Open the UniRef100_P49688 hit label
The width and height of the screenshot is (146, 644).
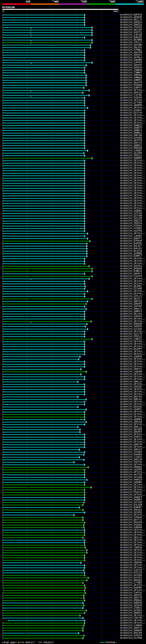[x=131, y=85]
